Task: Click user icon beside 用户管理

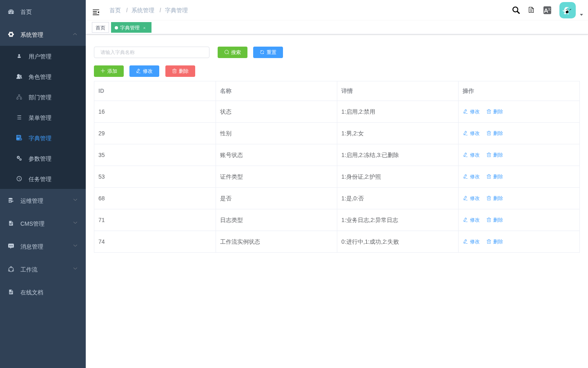Action: click(19, 56)
